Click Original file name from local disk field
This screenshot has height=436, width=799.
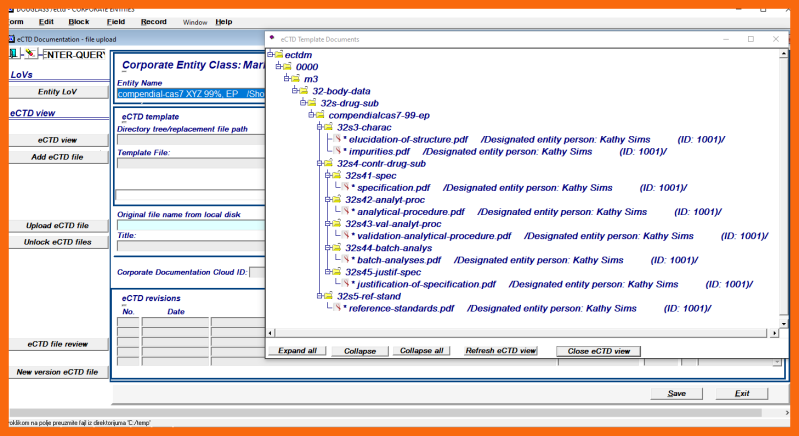click(x=191, y=226)
